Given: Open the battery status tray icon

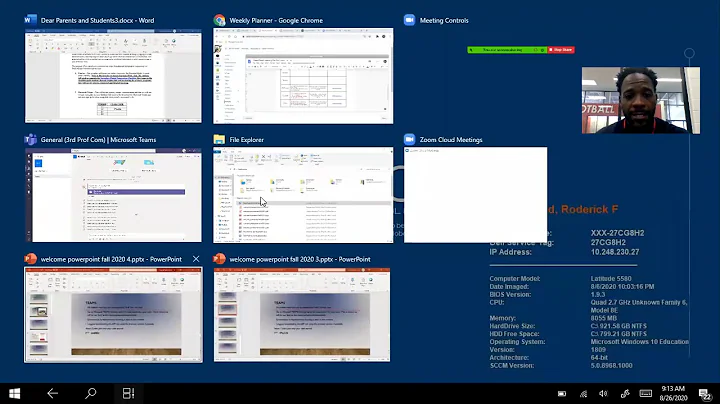Looking at the screenshot, I should (562, 393).
